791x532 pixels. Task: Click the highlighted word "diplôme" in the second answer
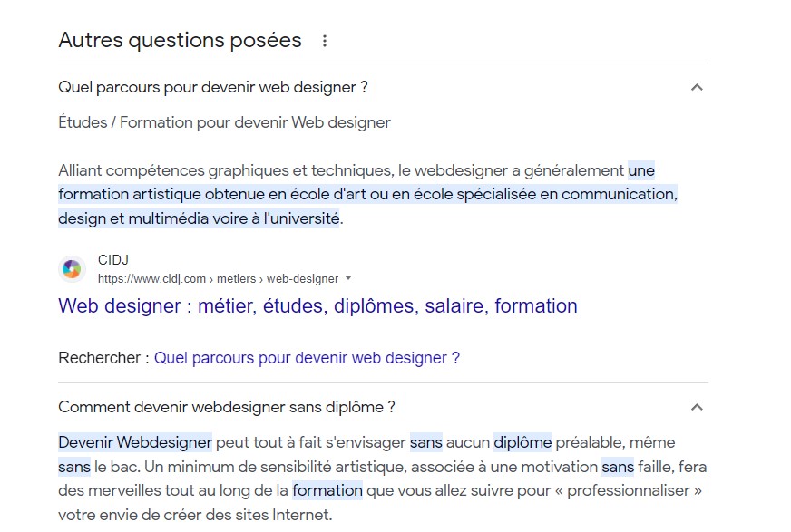522,443
